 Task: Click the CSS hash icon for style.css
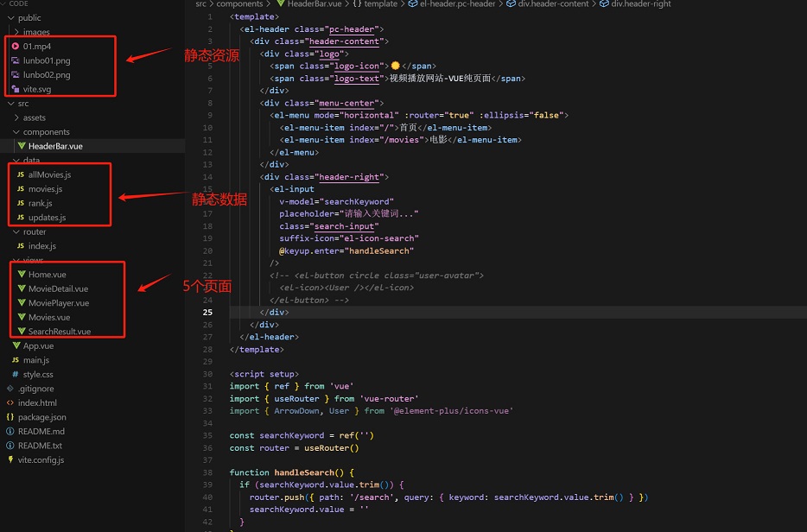(x=15, y=374)
